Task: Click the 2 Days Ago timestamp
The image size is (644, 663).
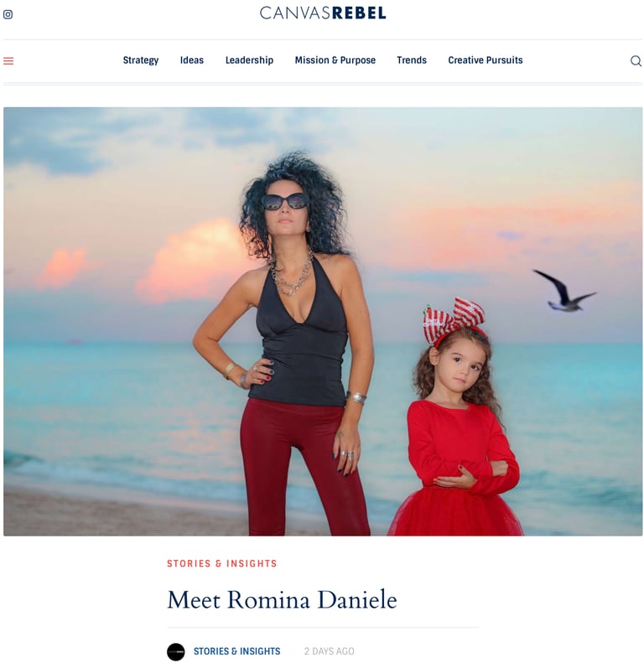Action: point(330,651)
